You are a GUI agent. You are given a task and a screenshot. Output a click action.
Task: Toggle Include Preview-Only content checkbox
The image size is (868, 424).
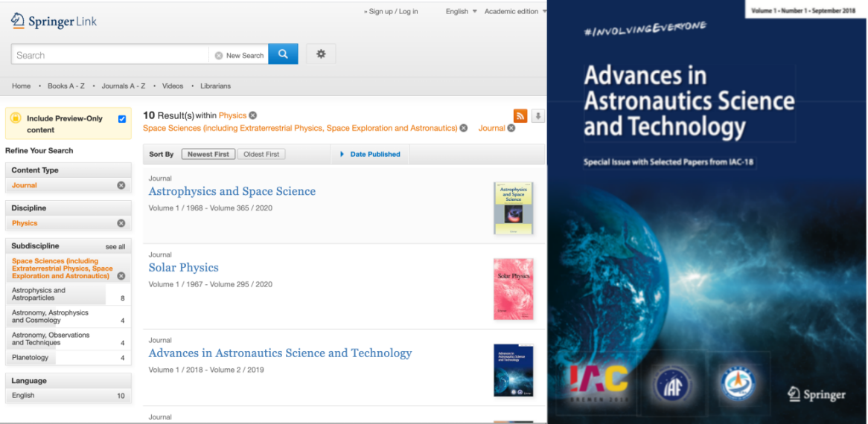pos(122,119)
